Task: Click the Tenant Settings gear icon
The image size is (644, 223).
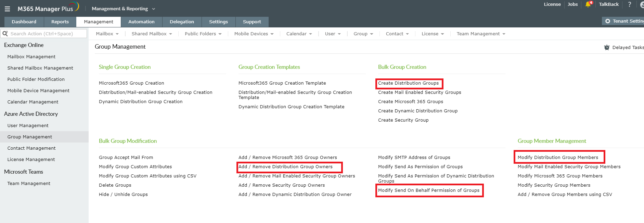Action: point(608,21)
